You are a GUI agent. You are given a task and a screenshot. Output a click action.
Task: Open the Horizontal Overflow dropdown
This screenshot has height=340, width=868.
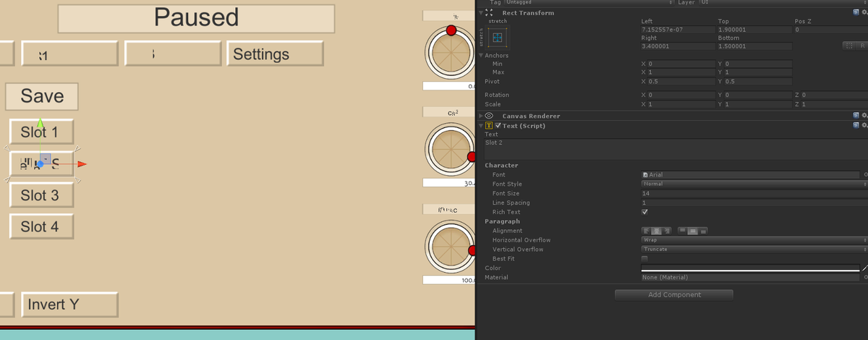coord(754,240)
